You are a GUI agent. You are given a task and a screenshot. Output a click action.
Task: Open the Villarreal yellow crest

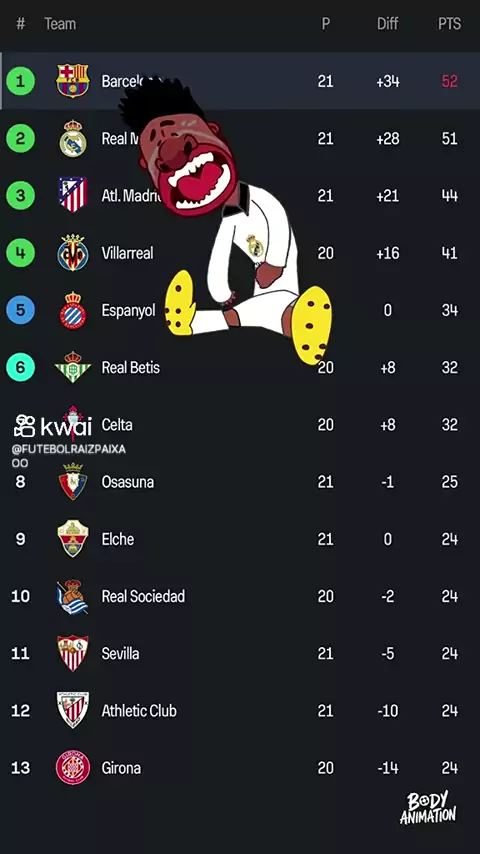72,252
